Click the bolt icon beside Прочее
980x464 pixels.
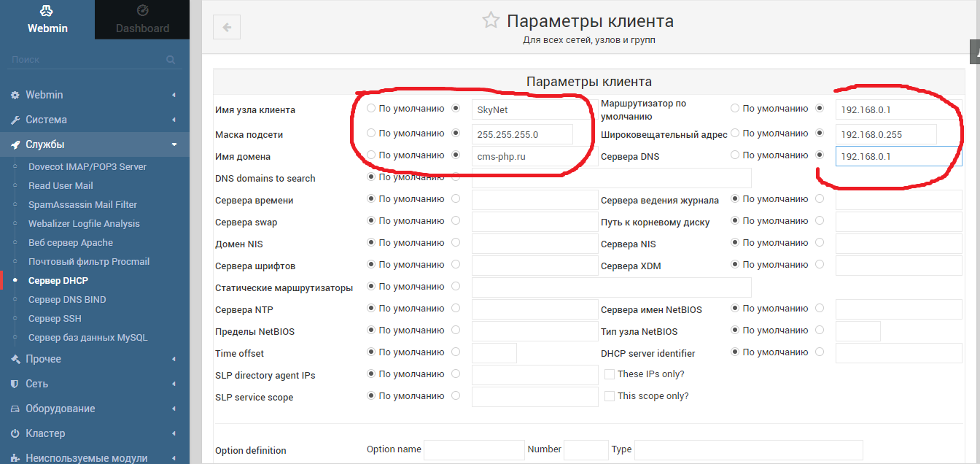(x=15, y=359)
